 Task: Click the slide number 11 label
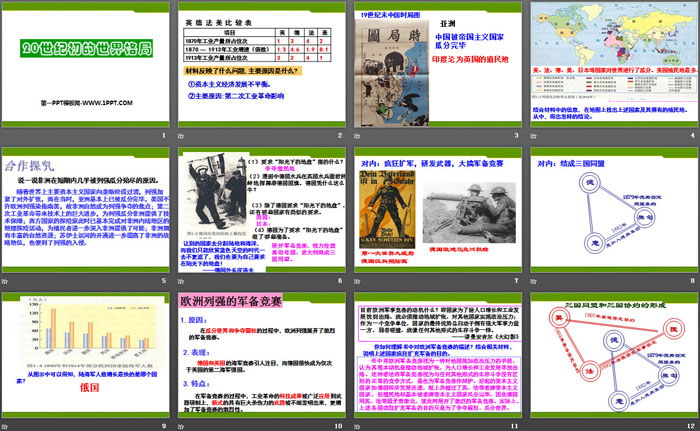[x=515, y=426]
